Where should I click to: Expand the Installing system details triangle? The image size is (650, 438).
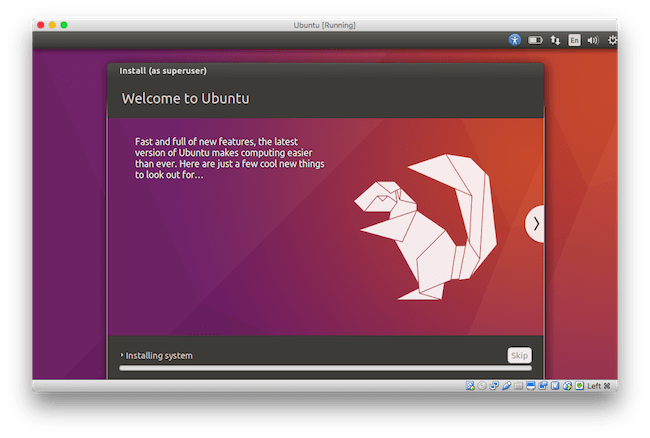click(122, 355)
